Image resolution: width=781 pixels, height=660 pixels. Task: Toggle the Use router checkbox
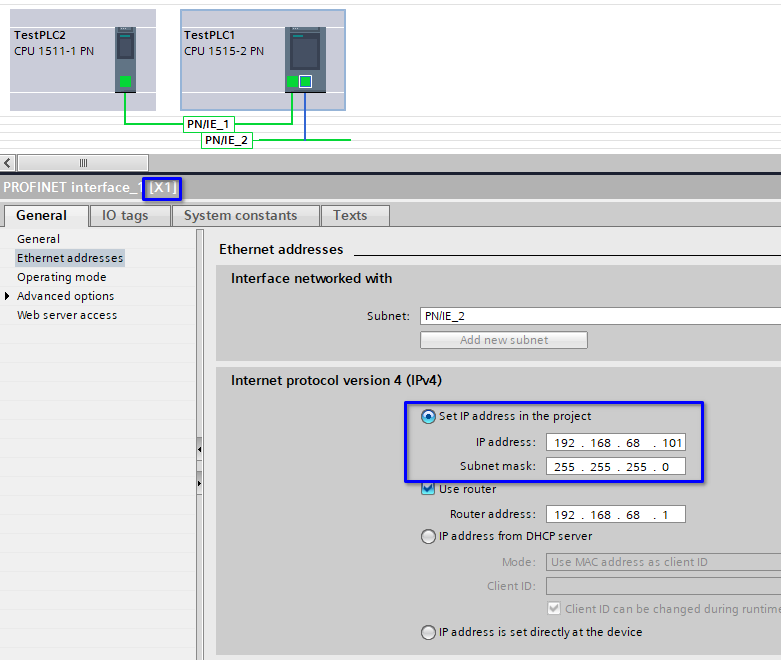(428, 489)
